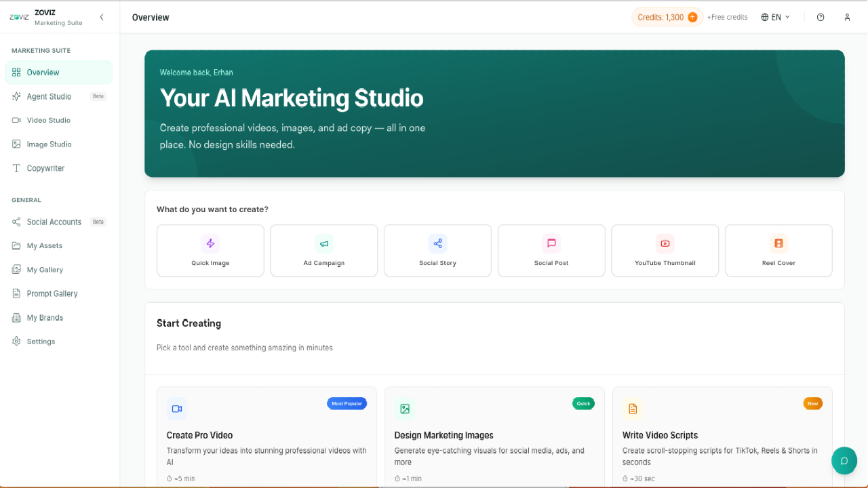868x488 pixels.
Task: Open the Create Pro Video card title
Action: [x=199, y=435]
